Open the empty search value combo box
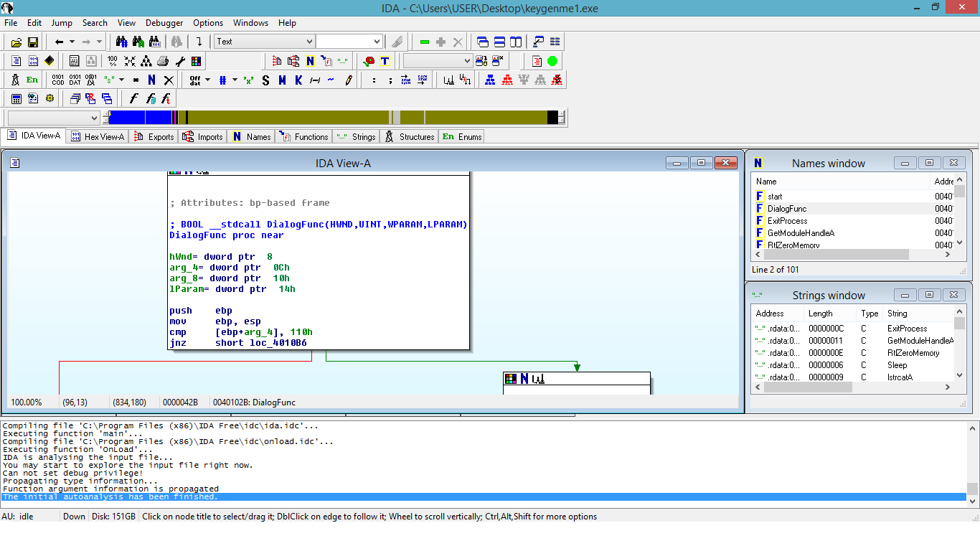 (349, 42)
